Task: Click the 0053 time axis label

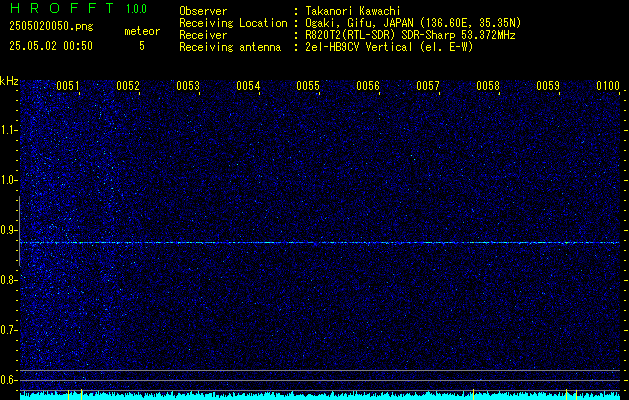Action: point(188,86)
